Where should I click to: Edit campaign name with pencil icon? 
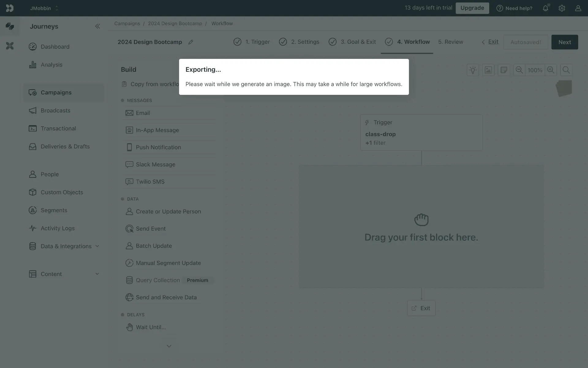click(x=190, y=42)
